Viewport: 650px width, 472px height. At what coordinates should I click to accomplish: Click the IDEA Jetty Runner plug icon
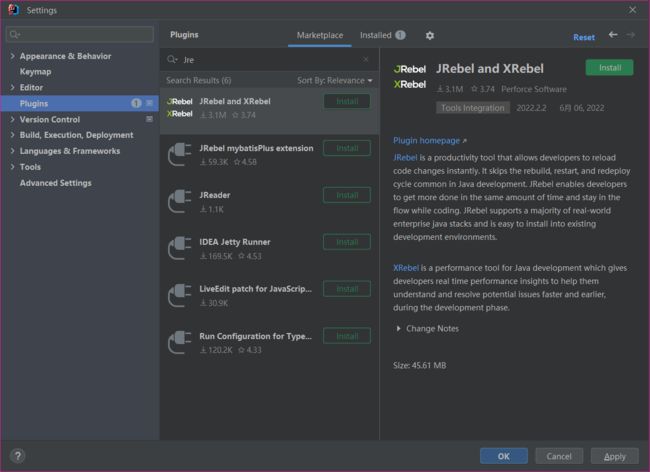click(x=179, y=248)
